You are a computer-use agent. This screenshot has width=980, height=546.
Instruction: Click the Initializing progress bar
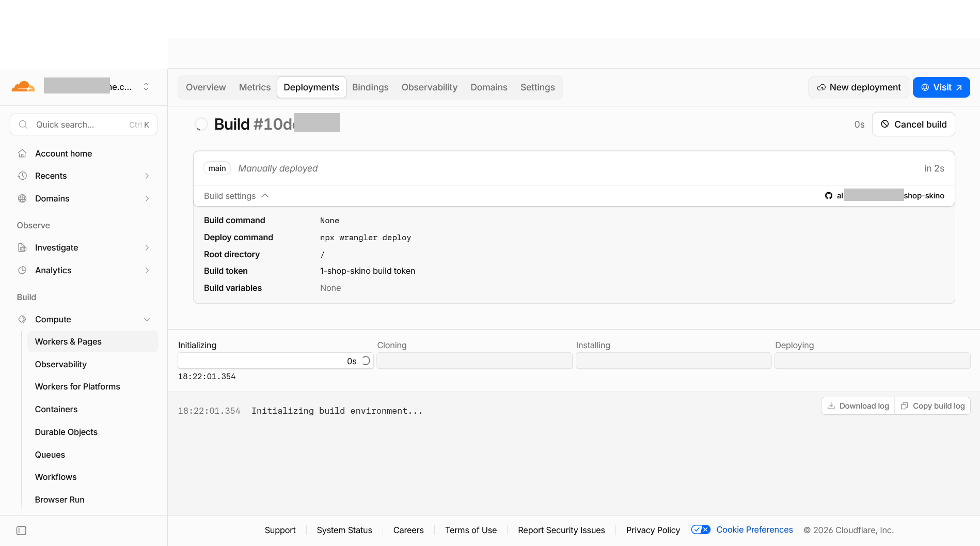pos(276,361)
